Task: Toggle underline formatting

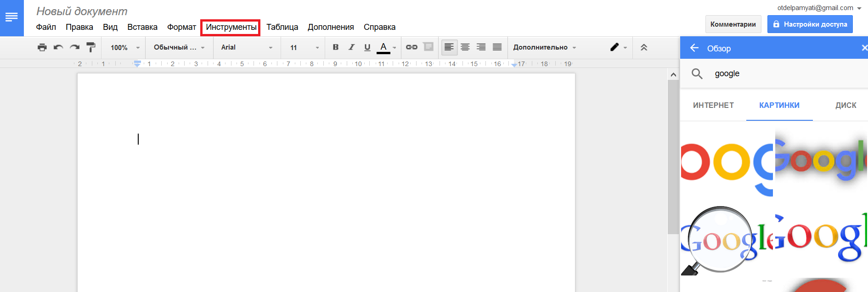Action: coord(367,47)
